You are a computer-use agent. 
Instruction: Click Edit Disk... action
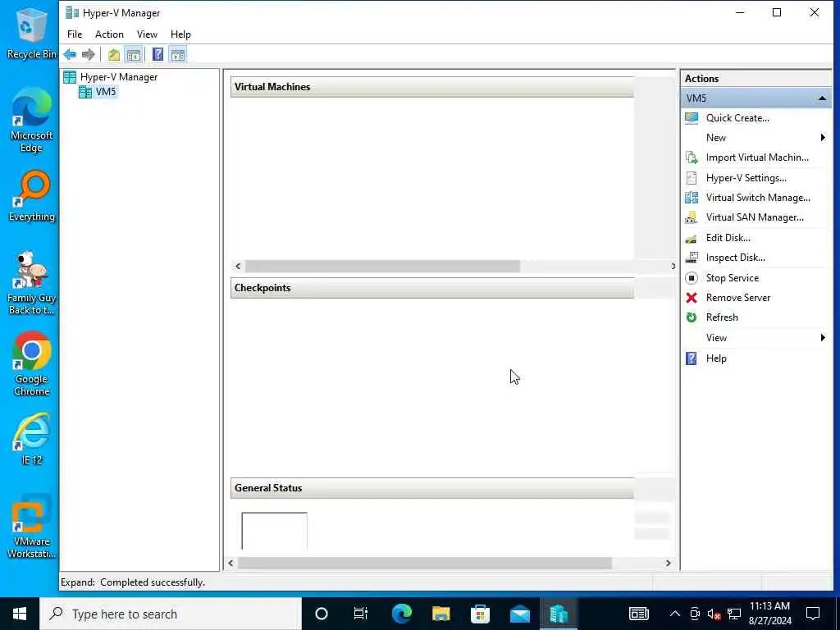click(x=728, y=238)
